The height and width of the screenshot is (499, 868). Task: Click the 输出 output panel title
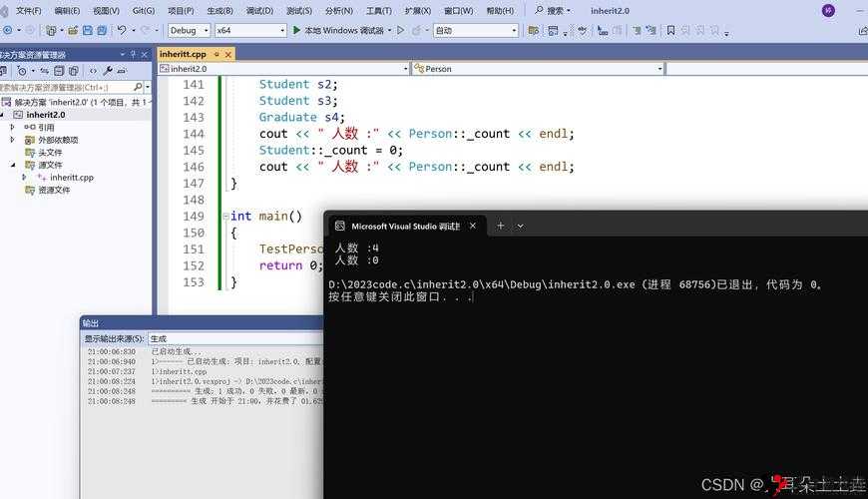pyautogui.click(x=90, y=323)
